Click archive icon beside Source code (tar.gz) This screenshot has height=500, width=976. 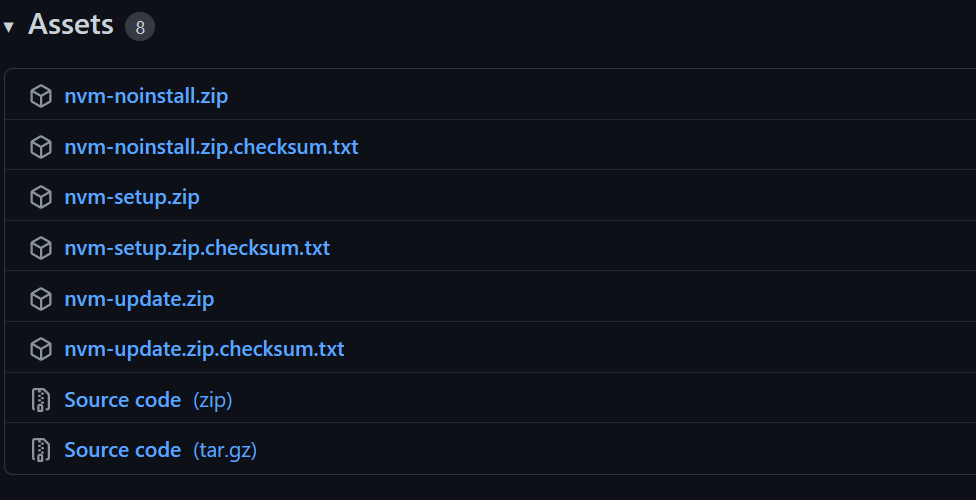(40, 450)
